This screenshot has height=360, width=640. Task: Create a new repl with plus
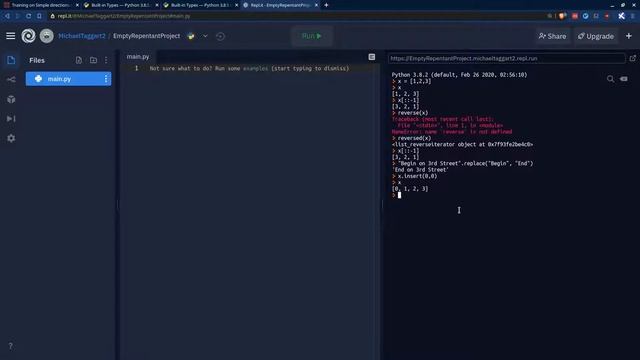pyautogui.click(x=629, y=36)
